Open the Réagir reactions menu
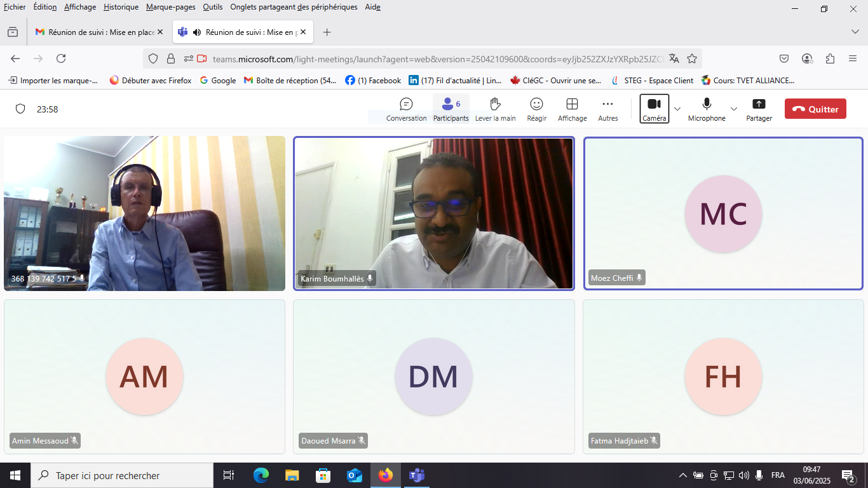868x488 pixels. pyautogui.click(x=537, y=109)
